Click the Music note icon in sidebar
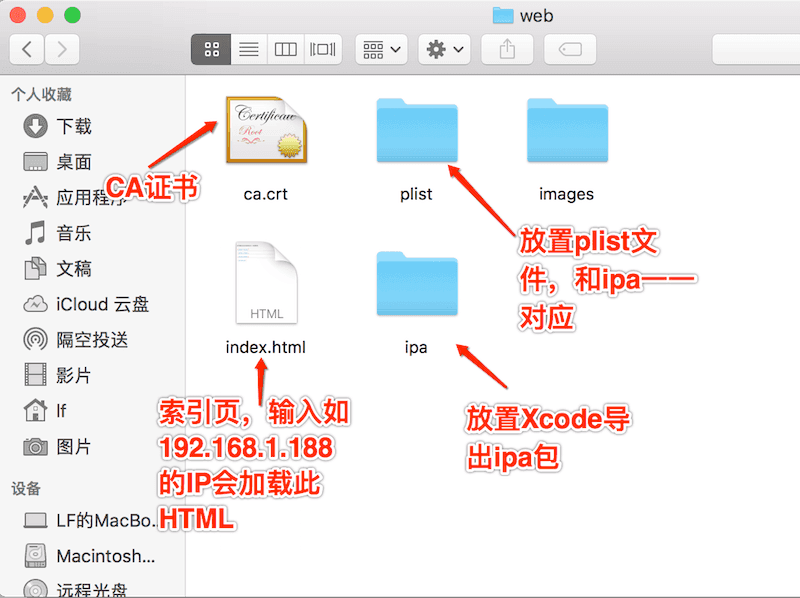800x598 pixels. point(35,233)
